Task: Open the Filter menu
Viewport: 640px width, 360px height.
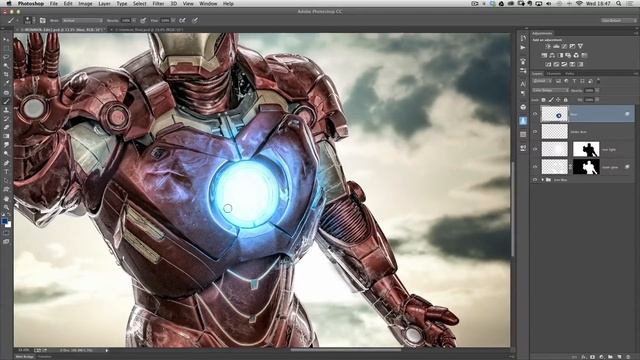Action: point(158,3)
